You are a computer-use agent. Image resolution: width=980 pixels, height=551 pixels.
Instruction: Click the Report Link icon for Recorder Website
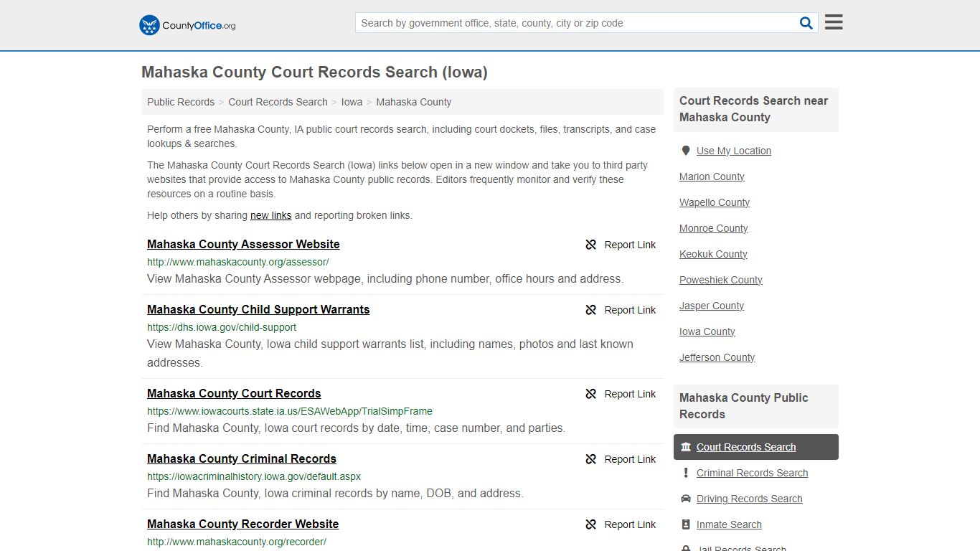pyautogui.click(x=591, y=524)
